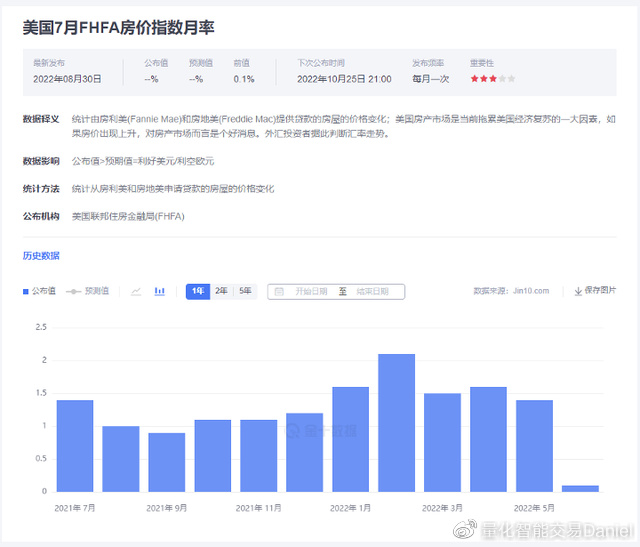Click the 2022年 1月 bar
The image size is (640, 547).
click(x=351, y=439)
